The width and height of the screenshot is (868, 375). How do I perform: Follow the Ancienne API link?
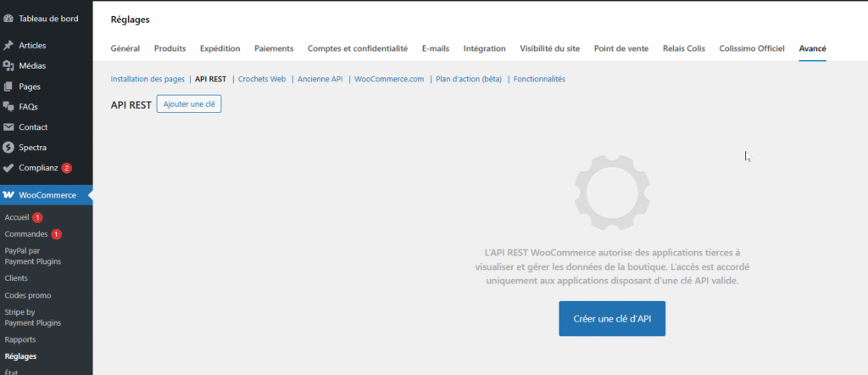(320, 79)
